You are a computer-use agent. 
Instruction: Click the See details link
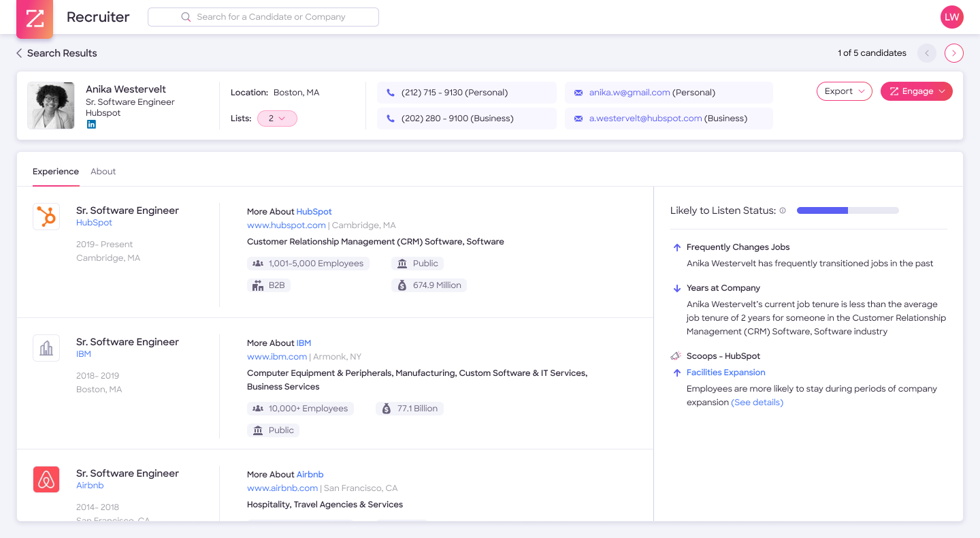coord(757,402)
